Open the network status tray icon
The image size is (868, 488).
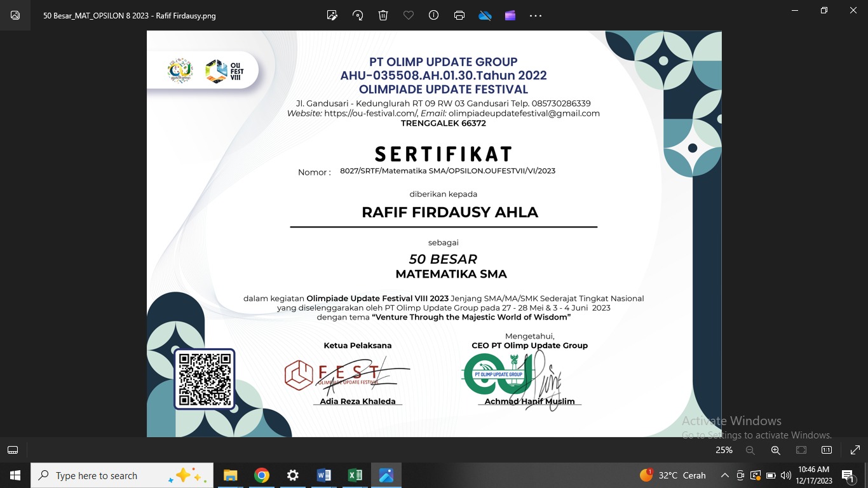point(756,475)
